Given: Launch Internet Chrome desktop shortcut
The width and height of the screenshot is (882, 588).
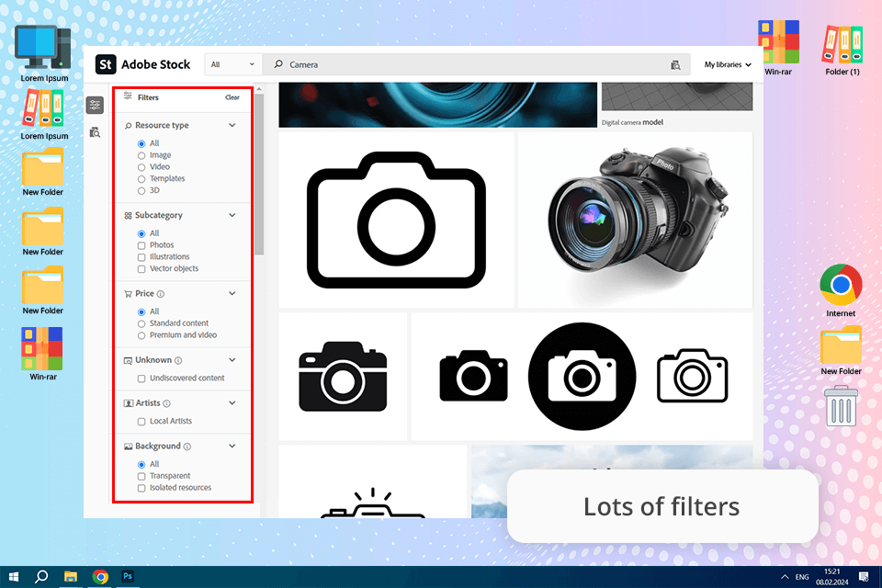Looking at the screenshot, I should point(841,291).
